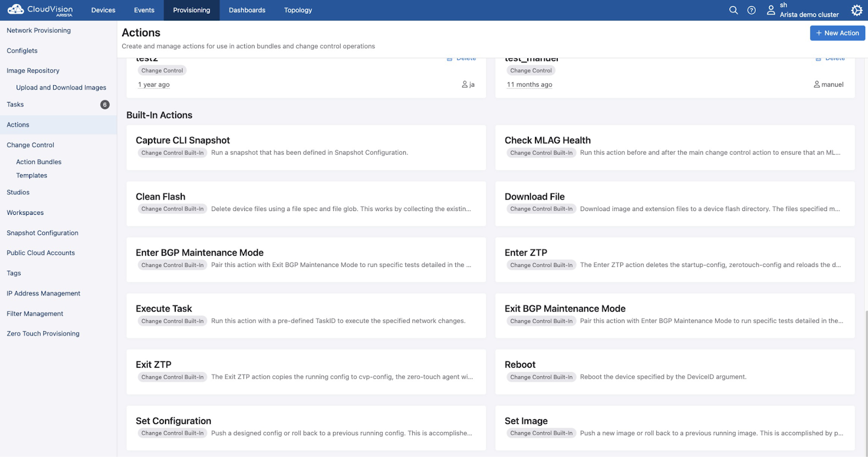
Task: Click the page vertical scrollbar
Action: (x=866, y=380)
